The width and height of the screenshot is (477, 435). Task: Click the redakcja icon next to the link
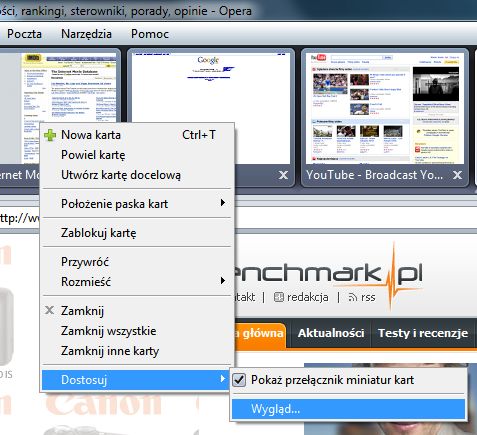click(x=279, y=297)
